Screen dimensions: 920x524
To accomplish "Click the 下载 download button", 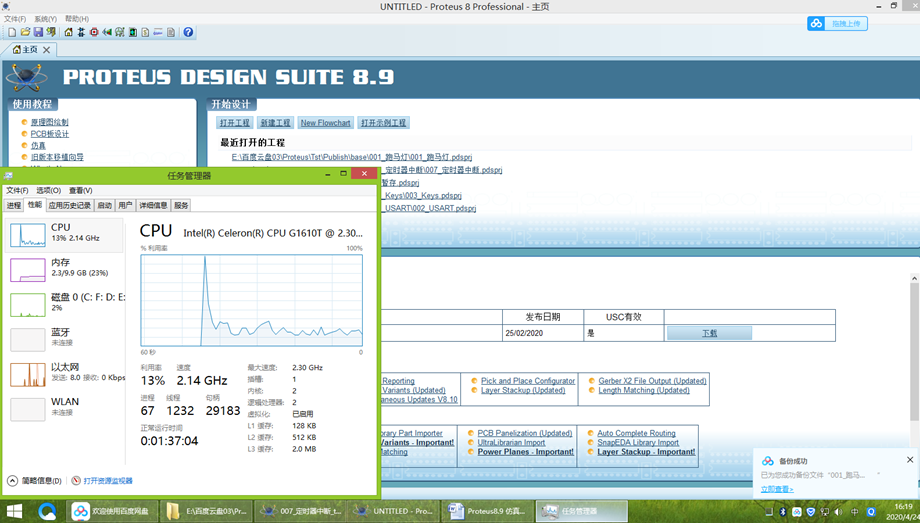I will coord(709,333).
